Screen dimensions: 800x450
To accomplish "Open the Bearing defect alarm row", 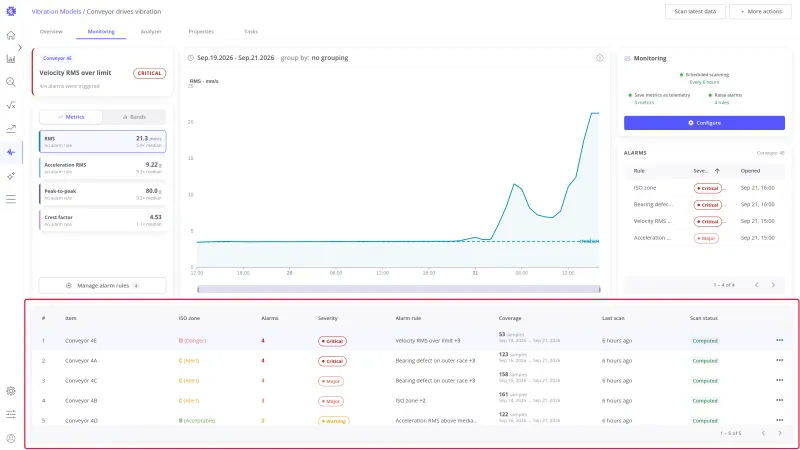I will (x=704, y=205).
